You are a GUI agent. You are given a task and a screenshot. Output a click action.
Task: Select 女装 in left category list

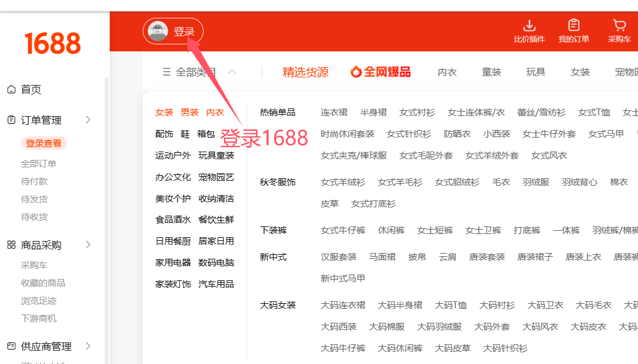pos(164,112)
